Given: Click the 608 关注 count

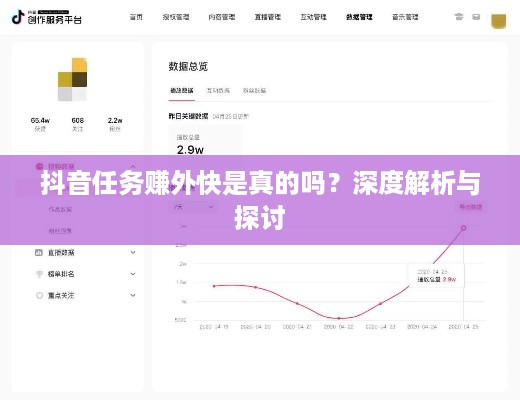Looking at the screenshot, I should [x=78, y=124].
